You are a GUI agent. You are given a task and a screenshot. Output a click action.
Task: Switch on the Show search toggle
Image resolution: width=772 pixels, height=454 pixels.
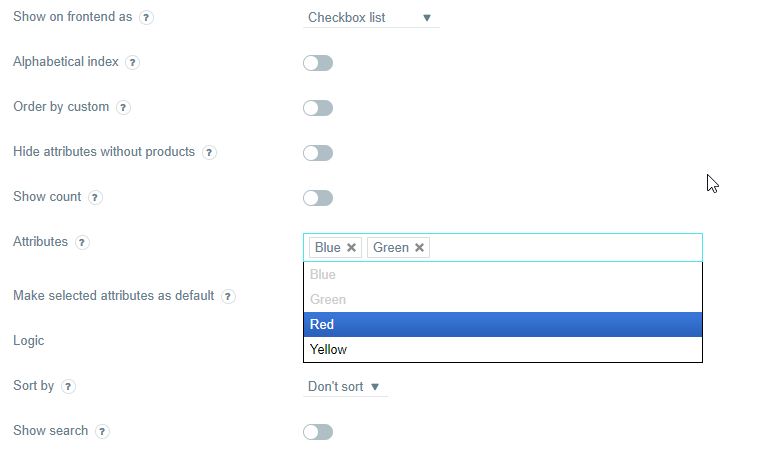coord(318,432)
